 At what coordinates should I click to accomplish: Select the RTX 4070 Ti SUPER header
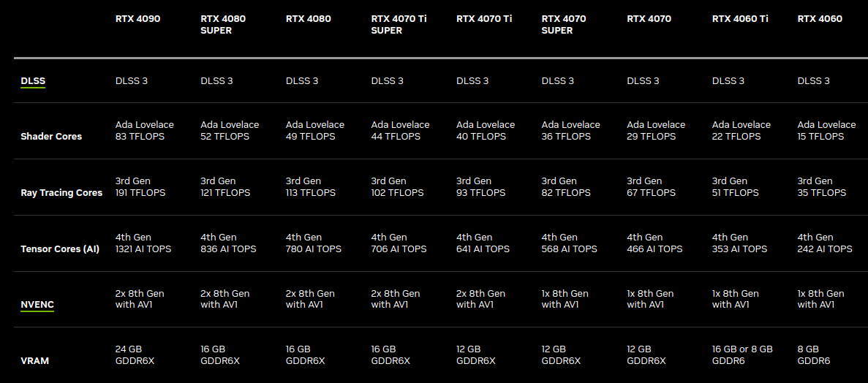[399, 24]
